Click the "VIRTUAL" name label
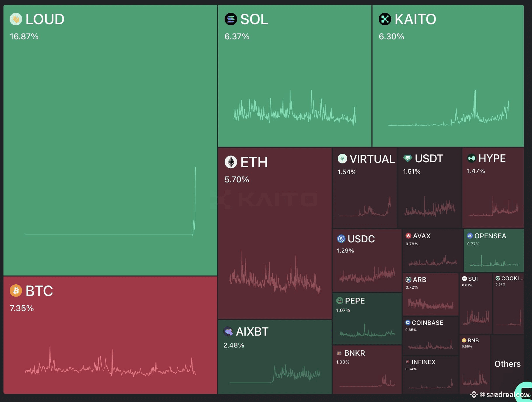The image size is (532, 402). (x=372, y=159)
